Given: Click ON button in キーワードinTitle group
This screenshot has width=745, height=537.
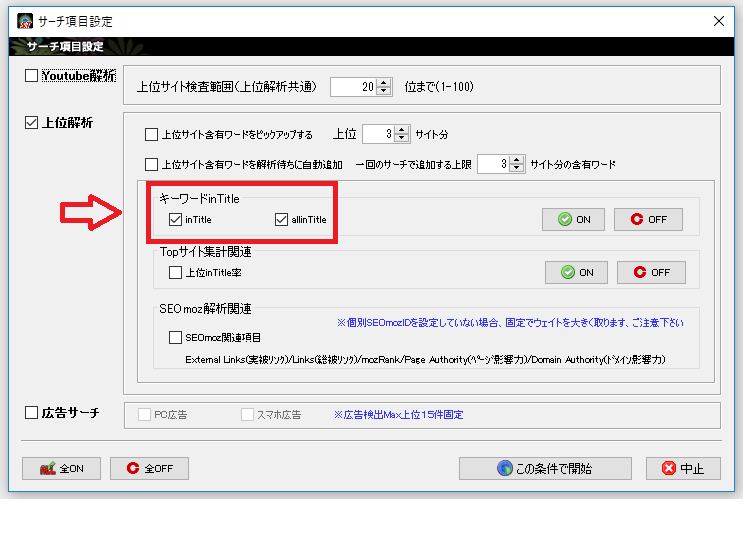Looking at the screenshot, I should coord(573,220).
